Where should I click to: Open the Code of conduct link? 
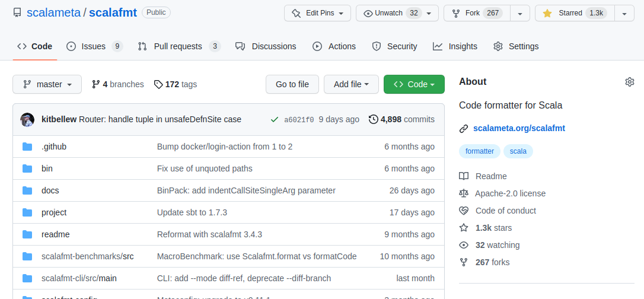click(498, 211)
